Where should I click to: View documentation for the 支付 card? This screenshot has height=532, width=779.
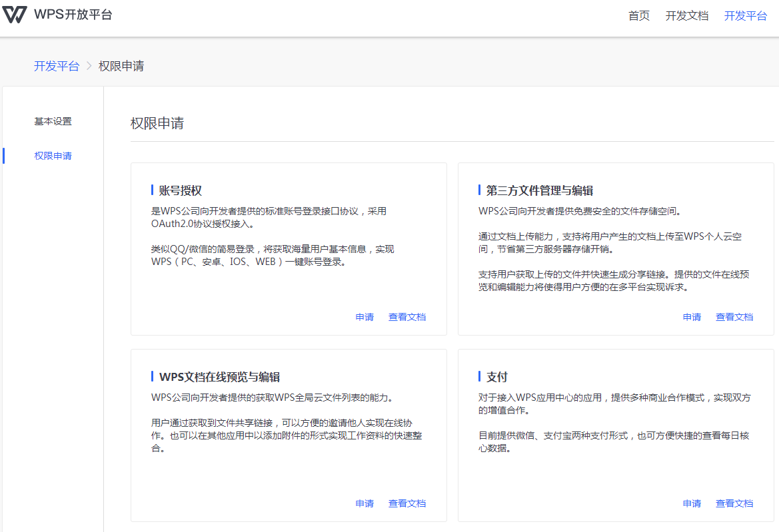734,503
